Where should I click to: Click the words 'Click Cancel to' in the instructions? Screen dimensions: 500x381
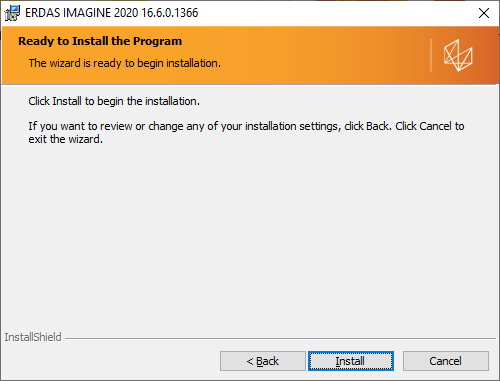click(x=430, y=126)
